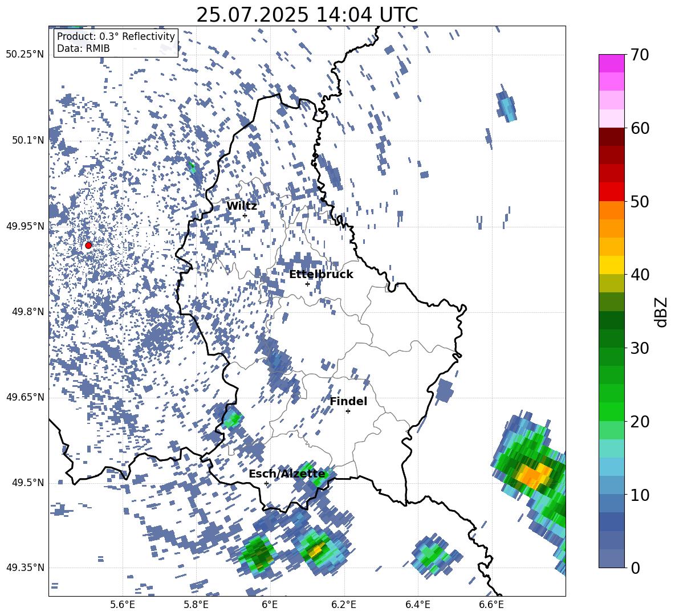
Task: Click the 70 tick on colorbar
Action: tap(640, 55)
